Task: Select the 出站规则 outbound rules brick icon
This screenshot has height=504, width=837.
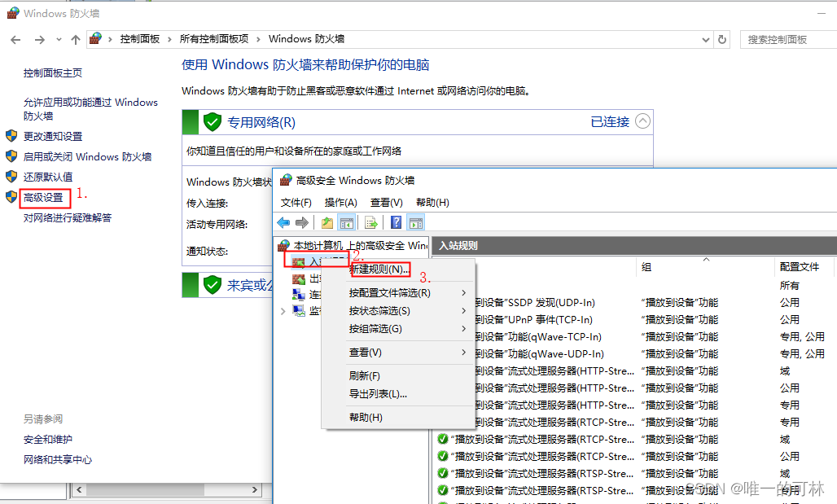Action: 298,278
